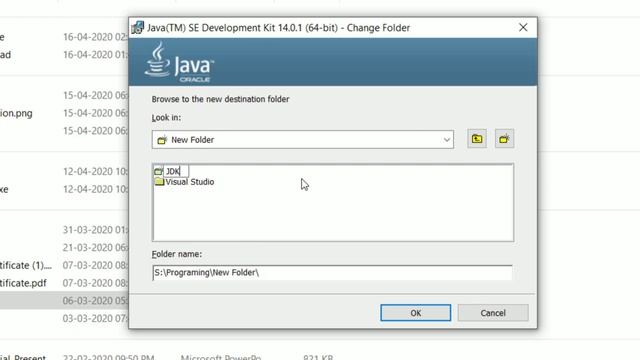Viewport: 640px width, 360px height.
Task: Click the Microsoft PowerPoint type entry in background
Action: [x=221, y=357]
